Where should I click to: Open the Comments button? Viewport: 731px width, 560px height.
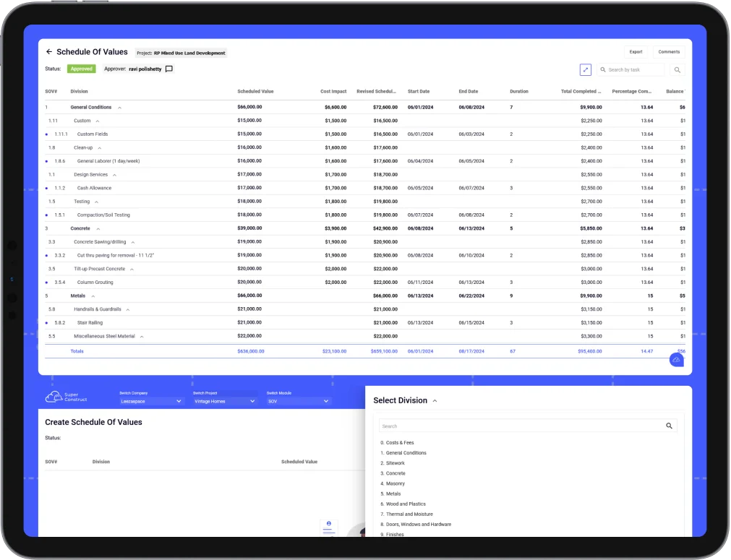(x=669, y=52)
